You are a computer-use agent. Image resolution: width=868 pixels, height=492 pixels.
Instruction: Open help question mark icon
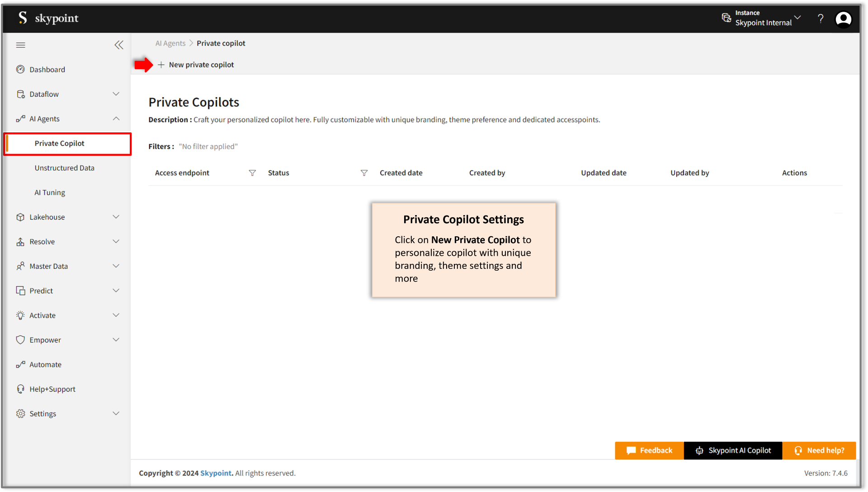pyautogui.click(x=821, y=19)
